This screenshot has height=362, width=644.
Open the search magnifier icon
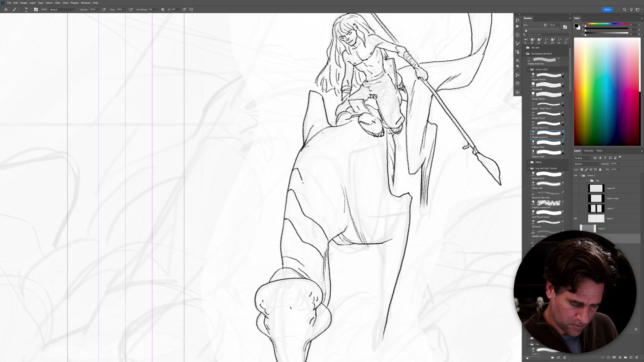(x=625, y=9)
